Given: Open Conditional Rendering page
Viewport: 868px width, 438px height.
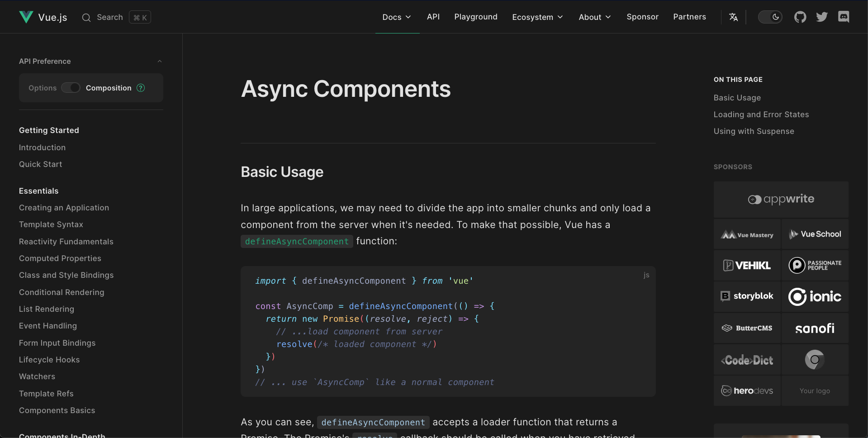Looking at the screenshot, I should [x=62, y=292].
